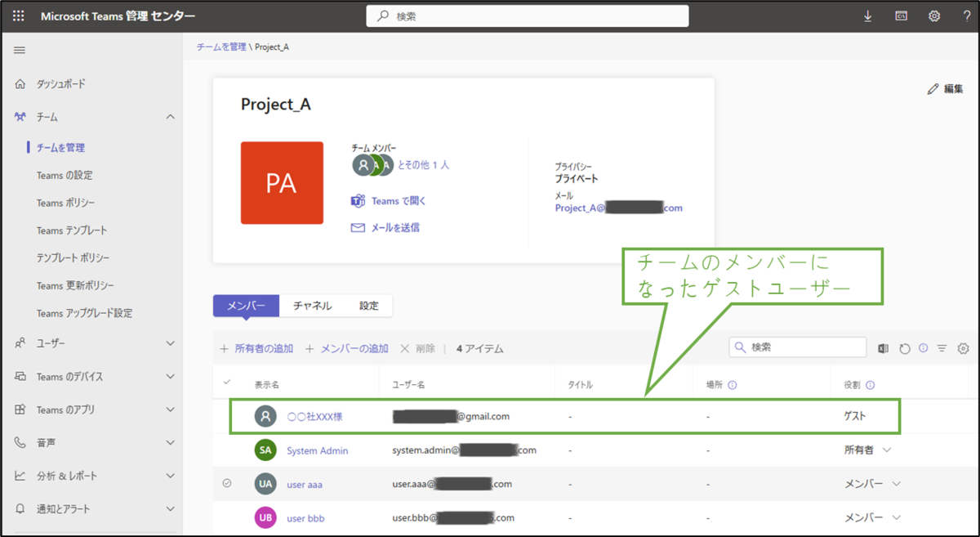Refresh the members list icon
980x537 pixels.
(904, 348)
